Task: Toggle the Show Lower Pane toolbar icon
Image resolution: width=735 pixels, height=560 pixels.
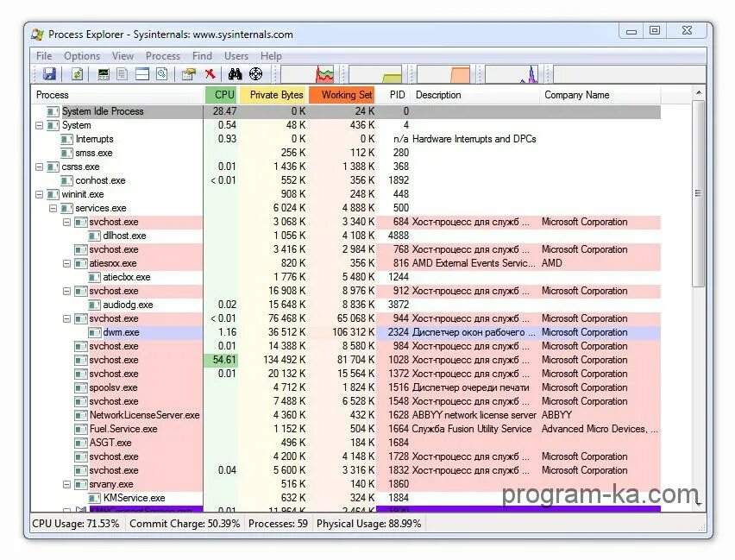Action: pyautogui.click(x=142, y=74)
